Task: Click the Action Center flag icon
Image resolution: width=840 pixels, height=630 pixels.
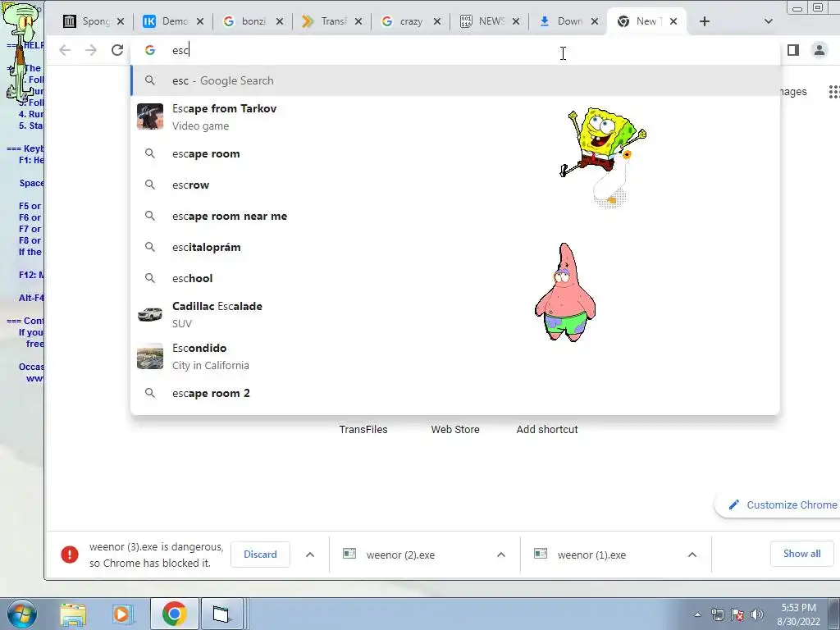Action: [x=737, y=614]
